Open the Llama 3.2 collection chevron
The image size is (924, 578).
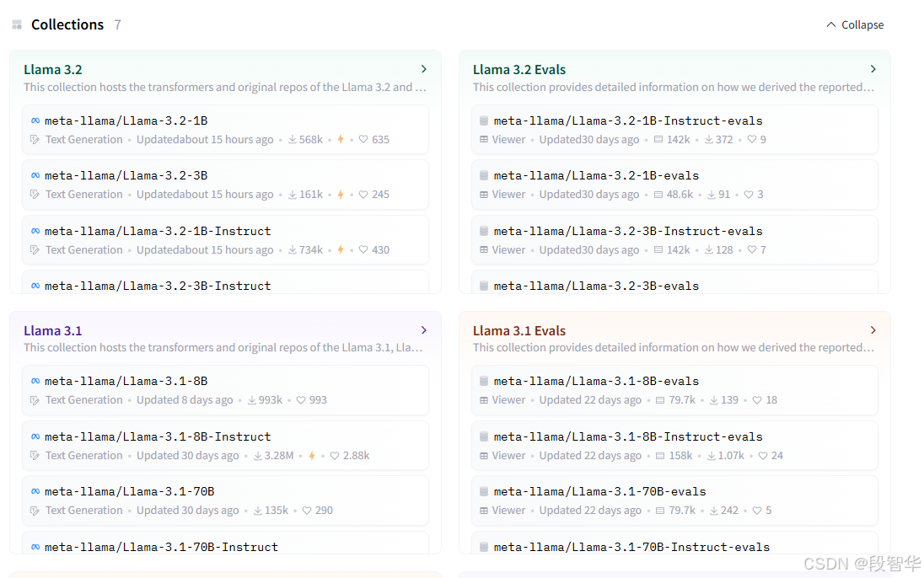pos(424,69)
